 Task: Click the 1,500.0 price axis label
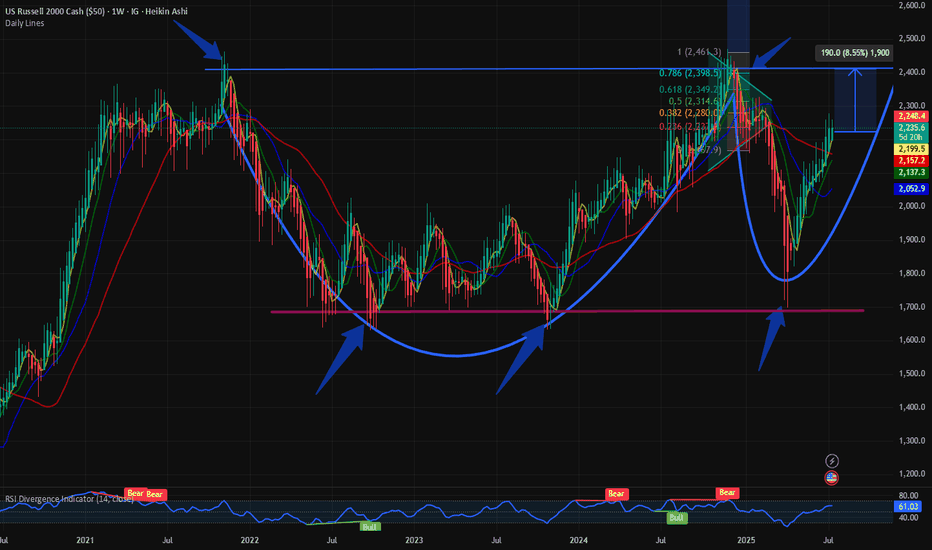tap(911, 373)
